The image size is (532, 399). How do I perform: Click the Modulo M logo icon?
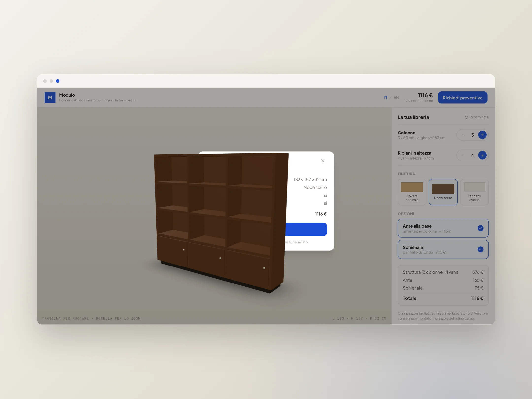coord(50,98)
